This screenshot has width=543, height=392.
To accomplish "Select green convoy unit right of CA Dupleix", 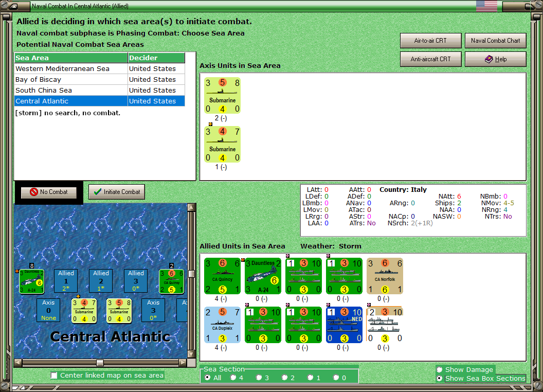I will coord(263,325).
